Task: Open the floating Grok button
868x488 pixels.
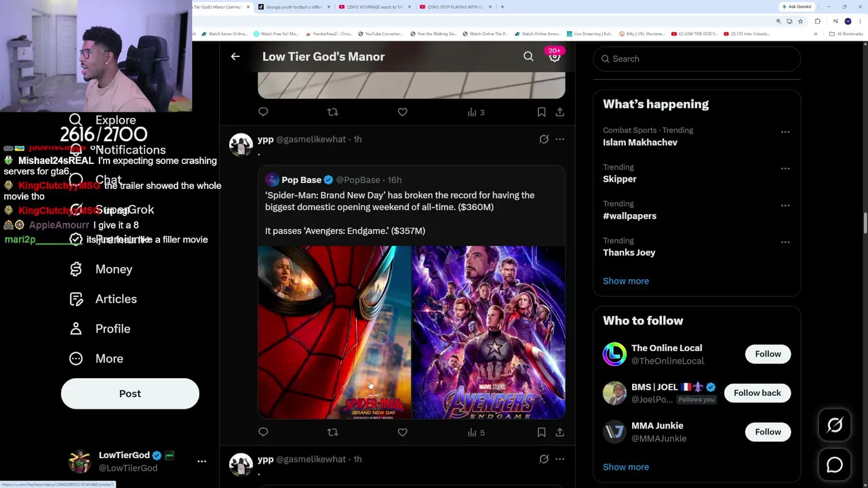Action: [835, 425]
